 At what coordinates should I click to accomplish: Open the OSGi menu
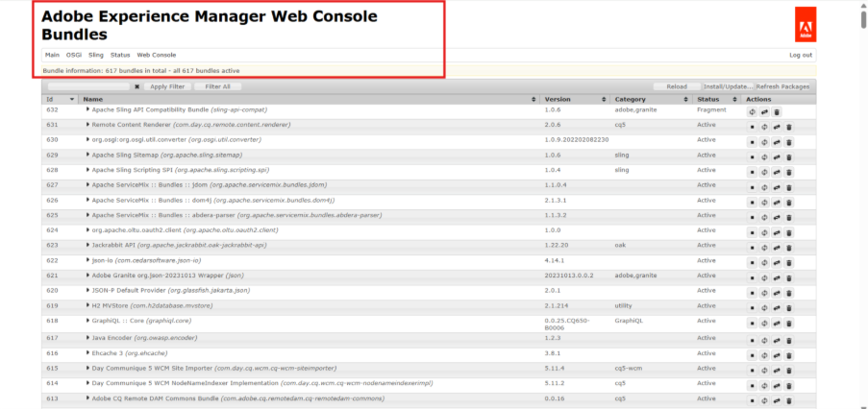coord(74,55)
